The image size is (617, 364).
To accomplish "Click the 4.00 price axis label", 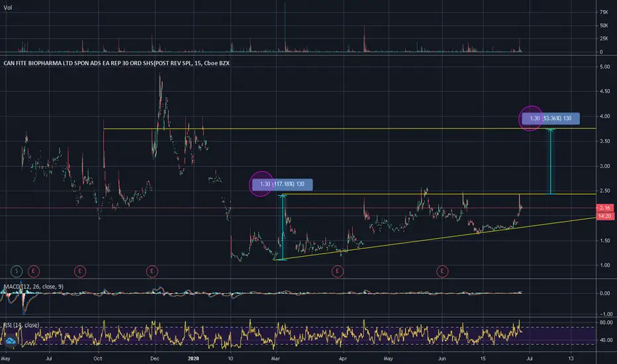I will (604, 116).
